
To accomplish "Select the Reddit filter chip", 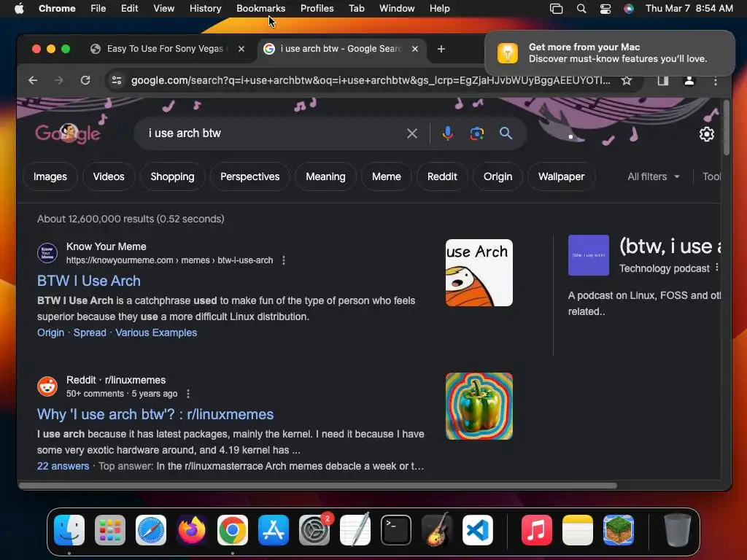I will click(x=442, y=176).
